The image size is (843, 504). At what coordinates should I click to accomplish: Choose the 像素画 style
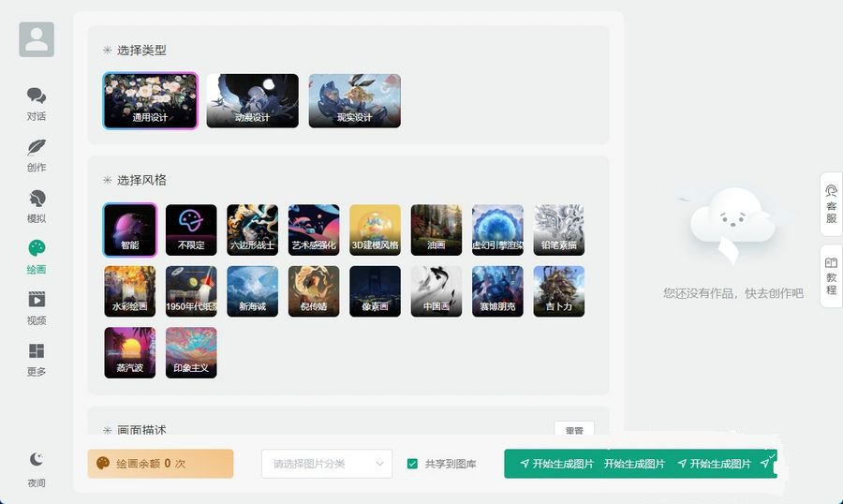click(x=375, y=291)
